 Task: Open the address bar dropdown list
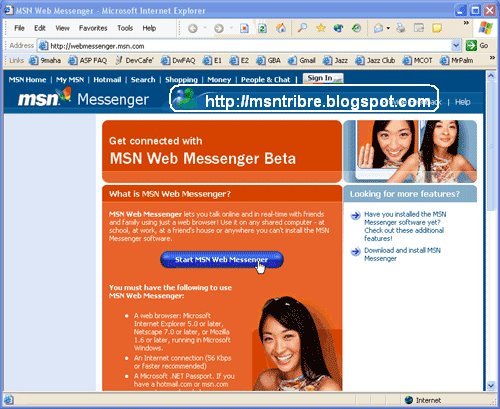pyautogui.click(x=456, y=46)
